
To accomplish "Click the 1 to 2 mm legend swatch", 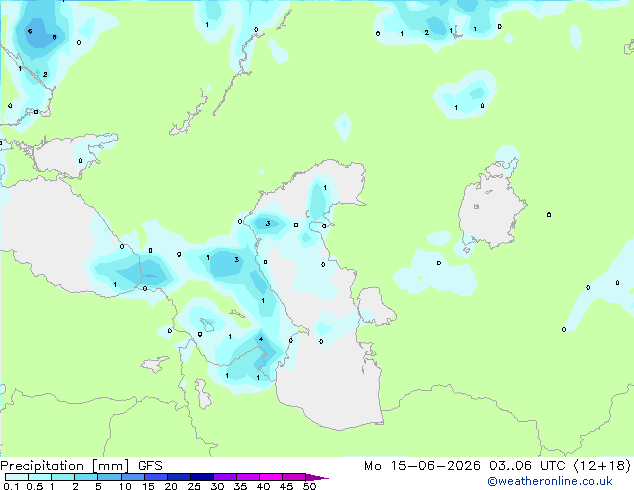I will tap(63, 477).
